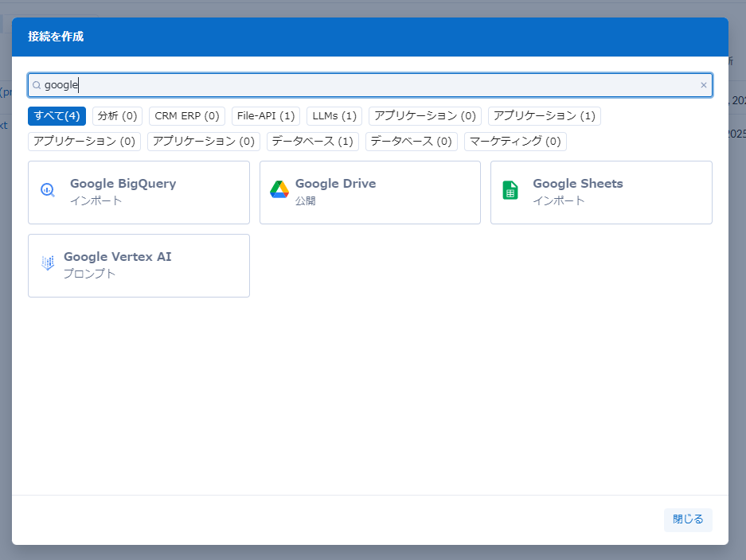Focus the search field containing "google"
This screenshot has width=746, height=560.
[x=366, y=85]
